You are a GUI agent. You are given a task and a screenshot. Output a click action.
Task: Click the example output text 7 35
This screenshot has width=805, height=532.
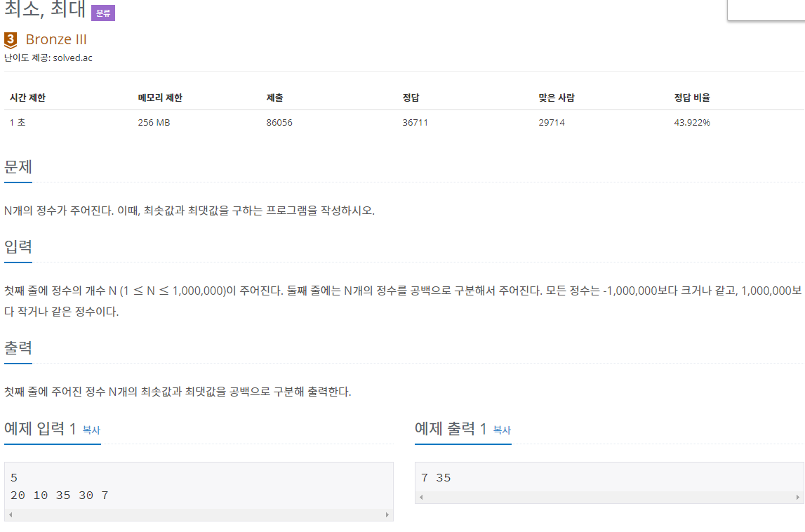click(x=436, y=478)
